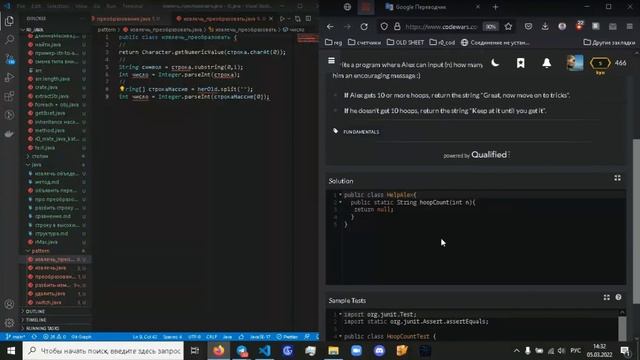Open the Другие закладки bookmarks folder

[609, 42]
